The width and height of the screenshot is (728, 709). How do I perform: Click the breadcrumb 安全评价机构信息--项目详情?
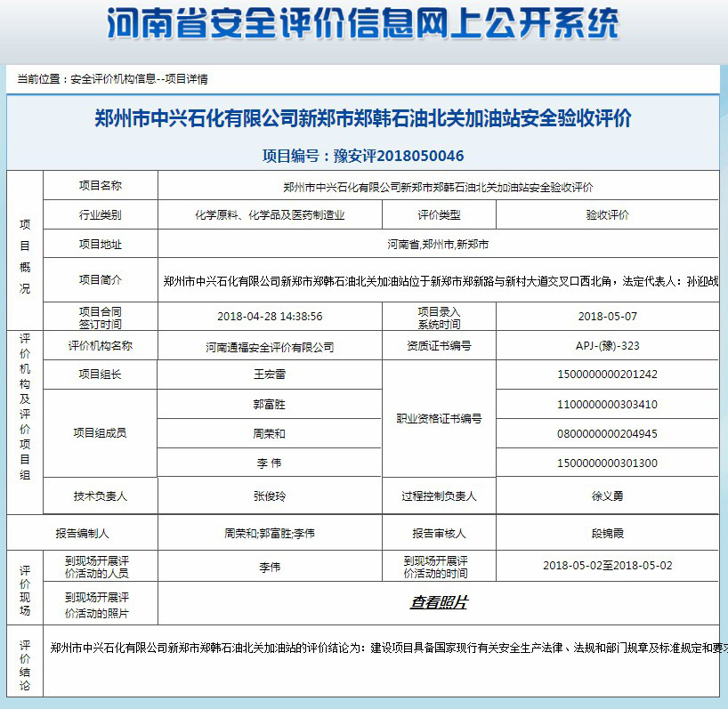[x=139, y=79]
